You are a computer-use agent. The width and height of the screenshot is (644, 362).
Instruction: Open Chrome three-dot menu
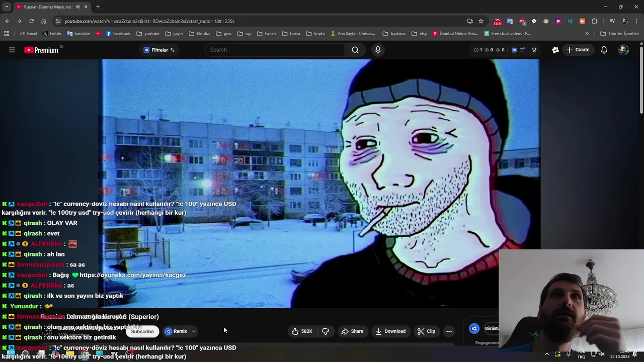[636, 21]
